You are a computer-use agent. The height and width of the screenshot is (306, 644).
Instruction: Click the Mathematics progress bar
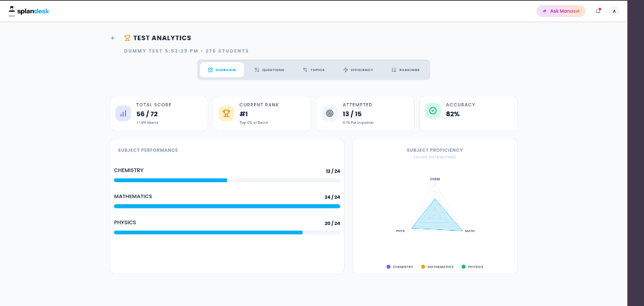(227, 206)
